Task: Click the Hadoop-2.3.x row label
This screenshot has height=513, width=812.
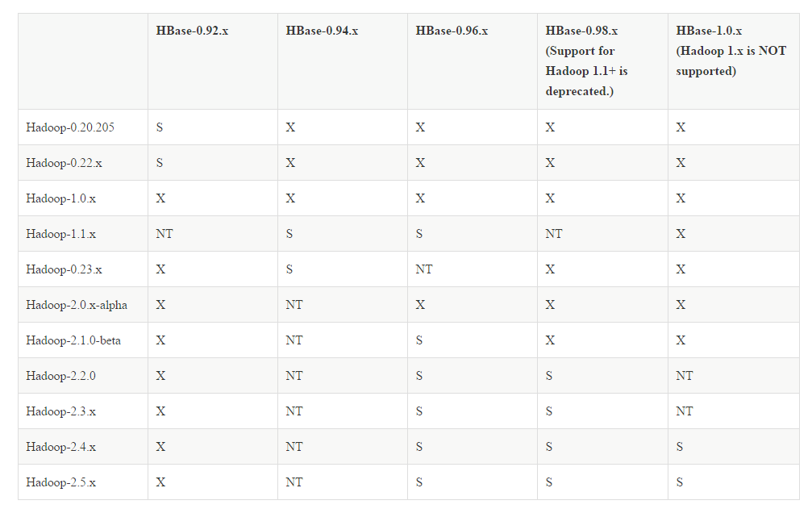Action: coord(60,411)
